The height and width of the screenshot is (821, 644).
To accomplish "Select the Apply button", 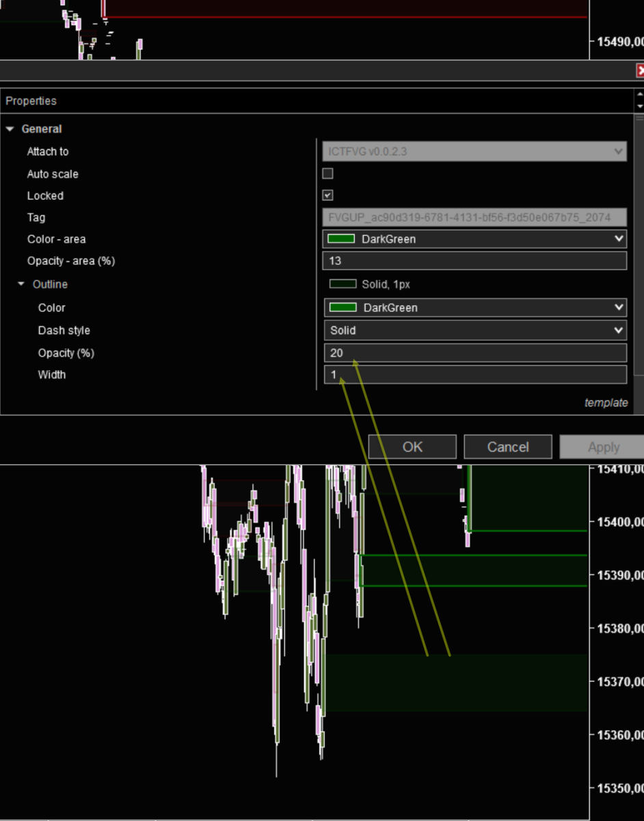I will coord(603,447).
